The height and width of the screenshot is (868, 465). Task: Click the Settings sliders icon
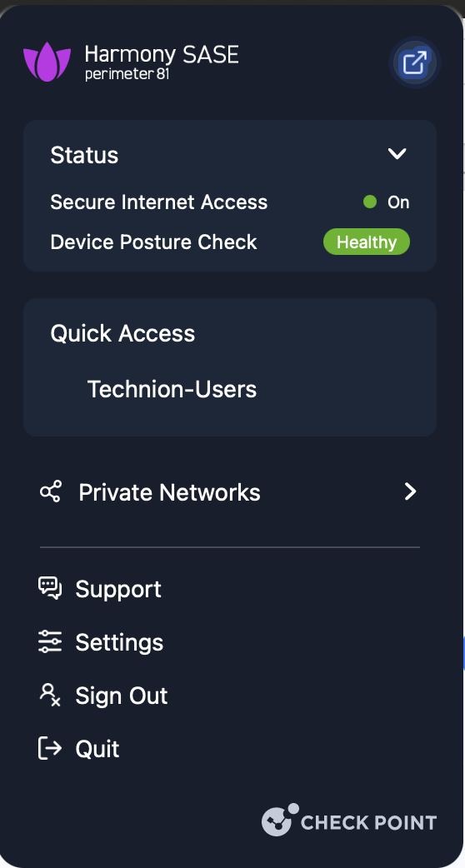(50, 642)
